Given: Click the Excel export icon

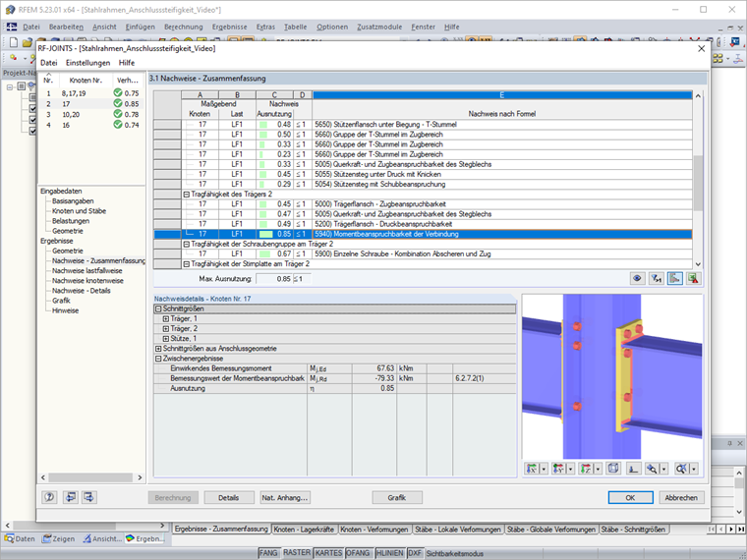Looking at the screenshot, I should point(694,279).
